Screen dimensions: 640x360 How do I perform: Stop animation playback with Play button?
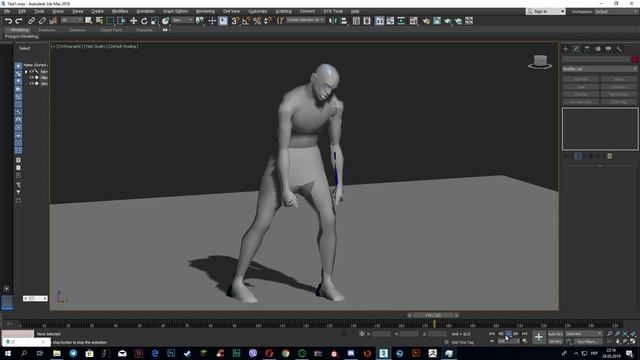[508, 334]
